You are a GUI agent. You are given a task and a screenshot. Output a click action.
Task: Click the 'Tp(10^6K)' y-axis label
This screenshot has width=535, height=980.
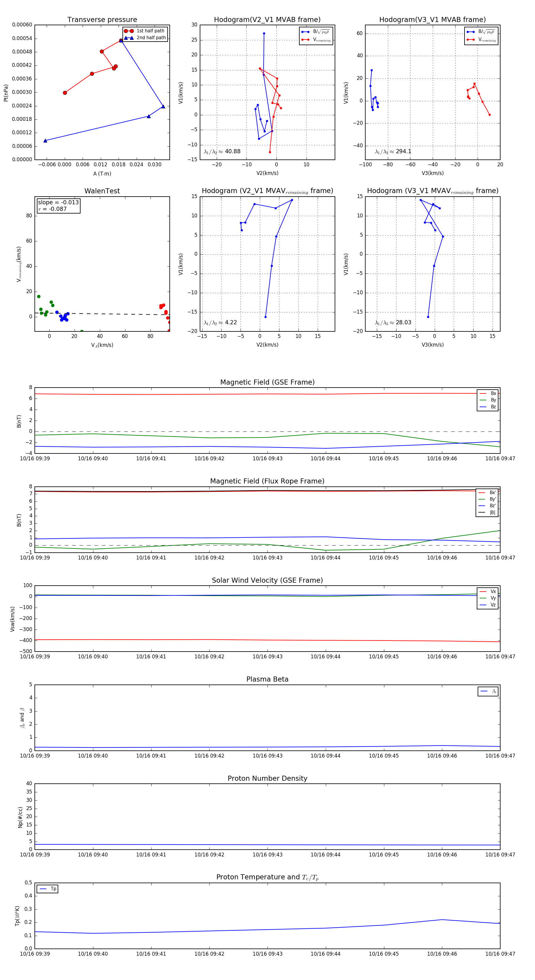17,916
